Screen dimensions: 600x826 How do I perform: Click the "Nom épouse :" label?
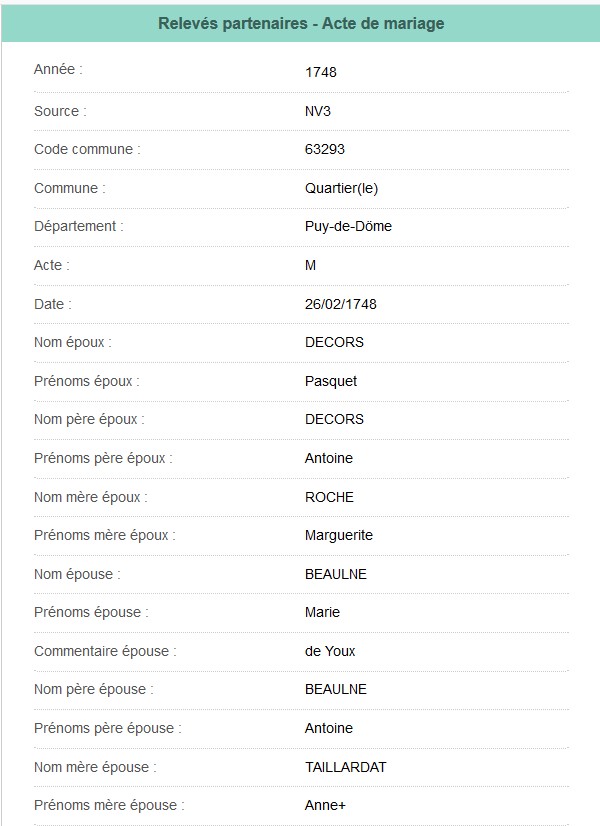point(76,574)
